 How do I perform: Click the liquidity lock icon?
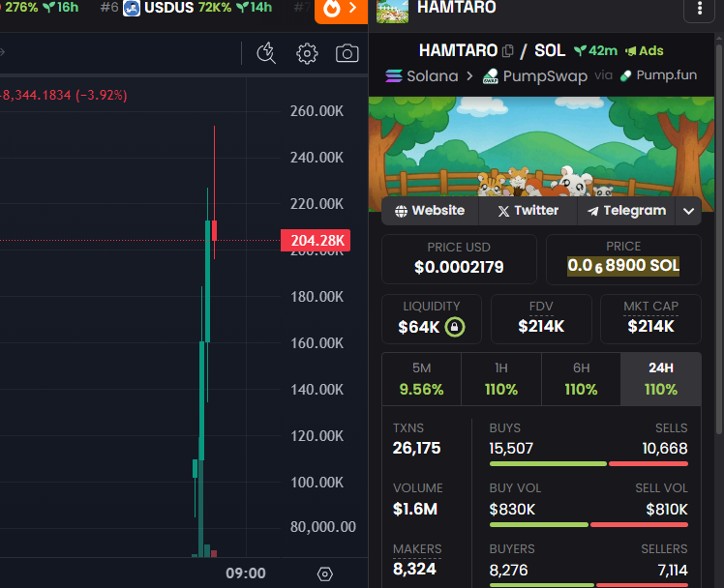(455, 327)
